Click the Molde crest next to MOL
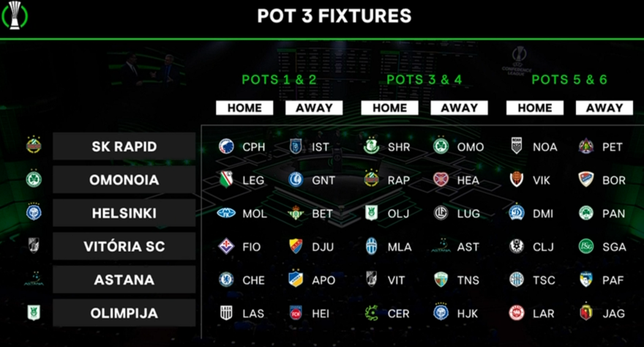Image resolution: width=644 pixels, height=347 pixels. [x=226, y=213]
